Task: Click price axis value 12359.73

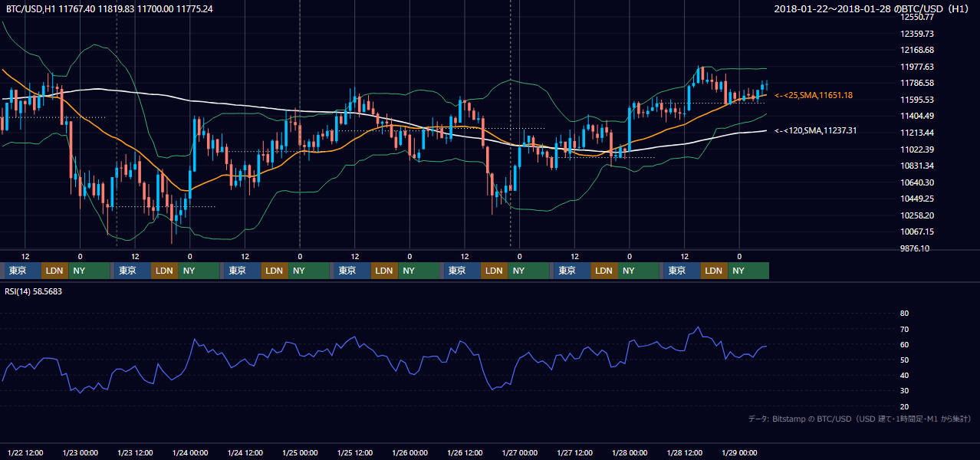Action: (x=916, y=34)
